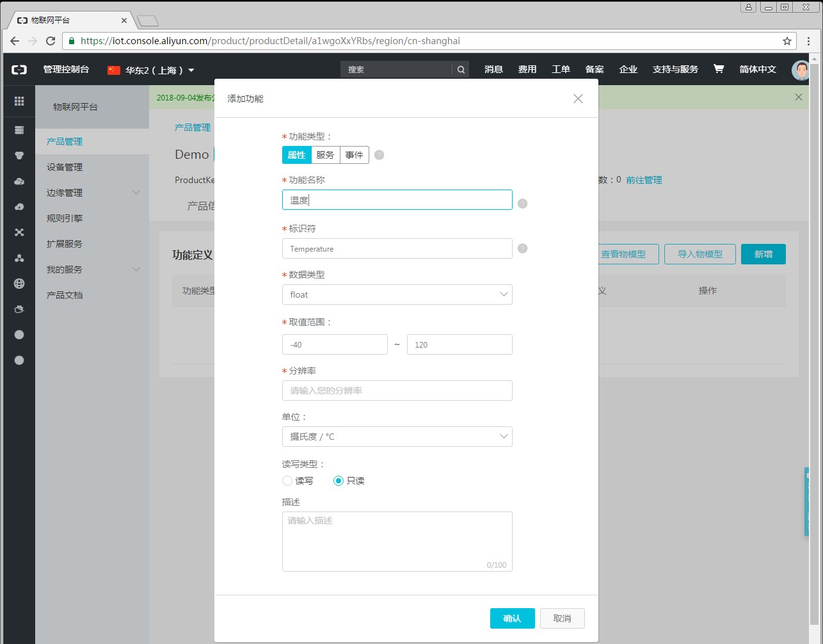Click the globe icon in left rail
823x644 pixels.
(19, 284)
